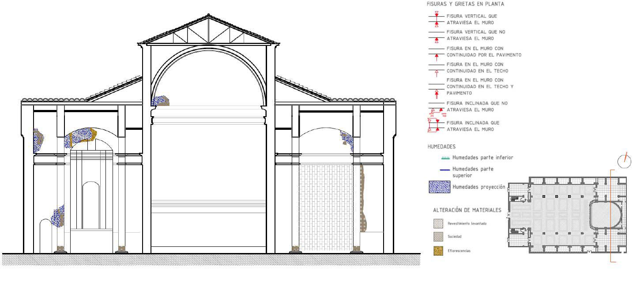Click the through-wall vertical crack symbol
The image size is (644, 291).
(437, 19)
